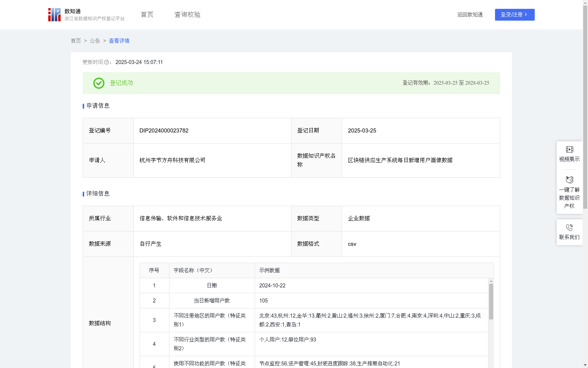Select registration number DIP2024000023782

pos(164,131)
